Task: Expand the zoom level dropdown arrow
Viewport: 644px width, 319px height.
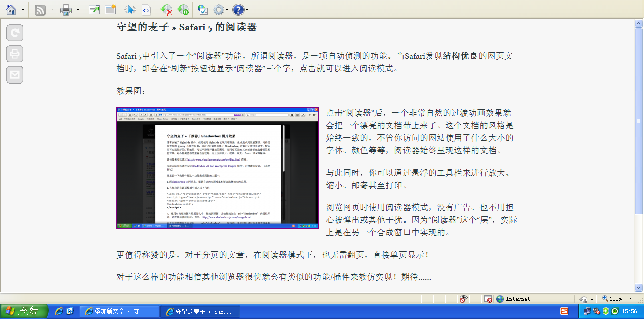Action: [x=629, y=299]
